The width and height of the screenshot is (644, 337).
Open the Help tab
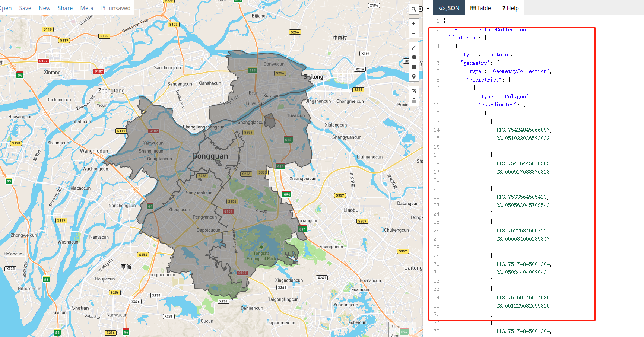(x=510, y=8)
